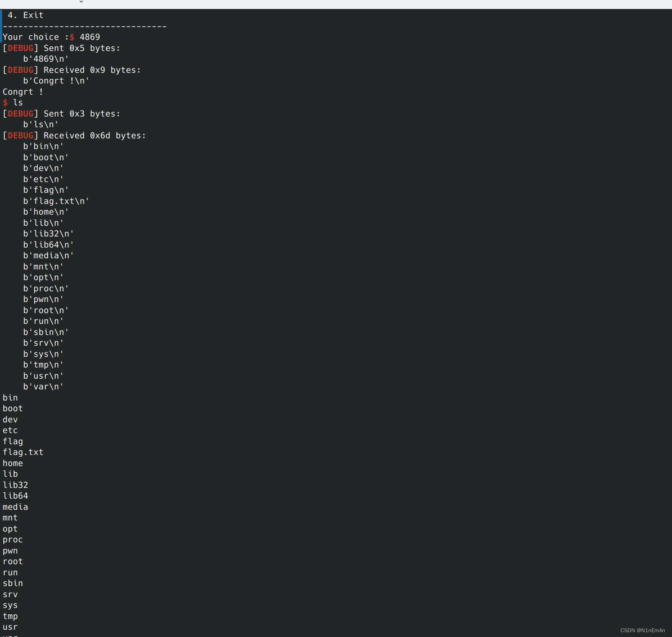Click the plain 'tmp' output line

coord(10,616)
